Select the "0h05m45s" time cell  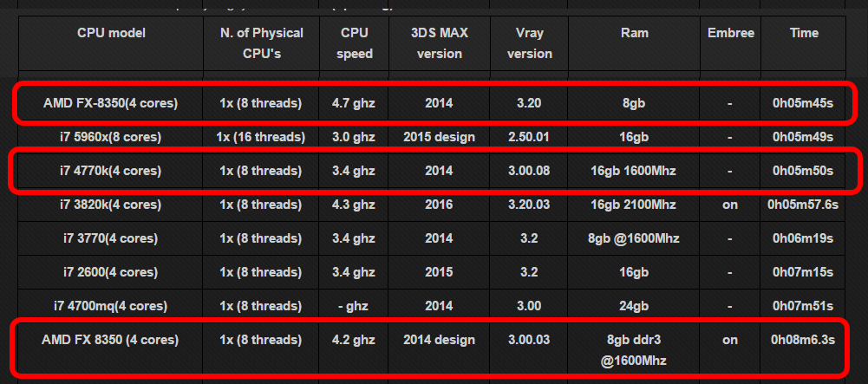(803, 103)
